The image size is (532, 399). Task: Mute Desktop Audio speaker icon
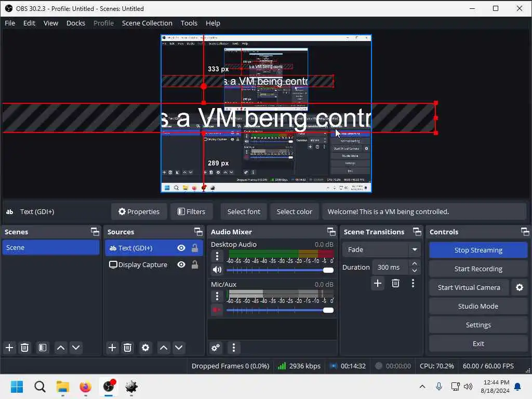pyautogui.click(x=217, y=270)
